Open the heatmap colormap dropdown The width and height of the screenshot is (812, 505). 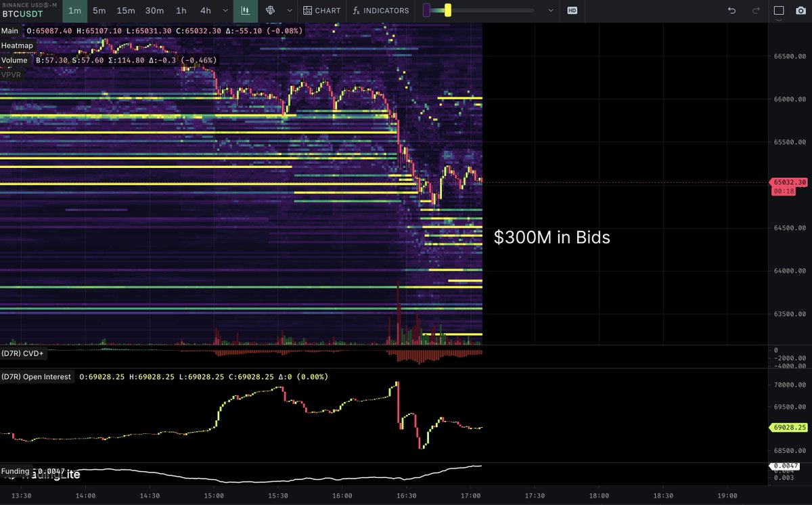(550, 11)
